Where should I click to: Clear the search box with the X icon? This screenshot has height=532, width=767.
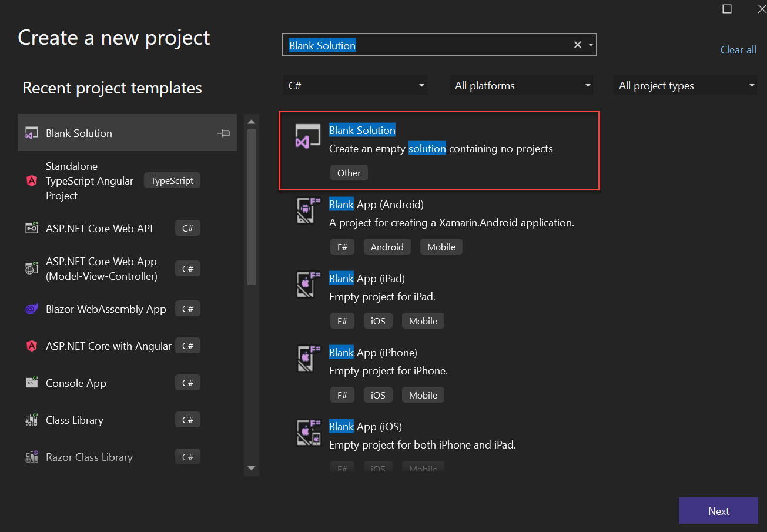point(578,45)
